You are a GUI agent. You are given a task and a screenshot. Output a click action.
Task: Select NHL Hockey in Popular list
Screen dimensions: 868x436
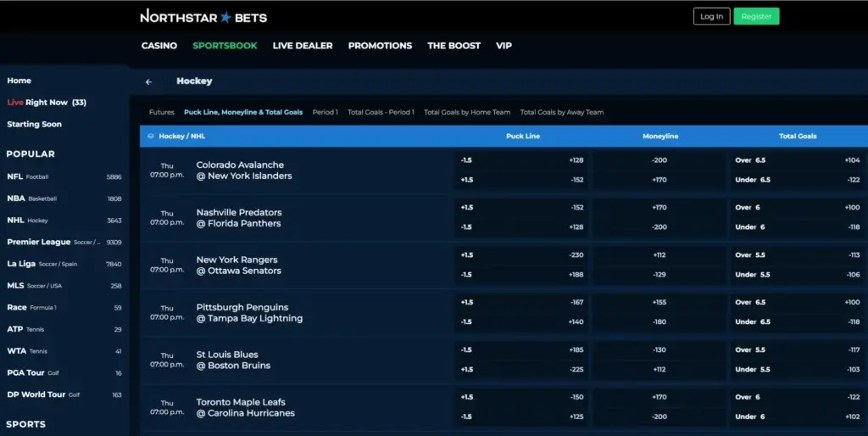(x=64, y=220)
